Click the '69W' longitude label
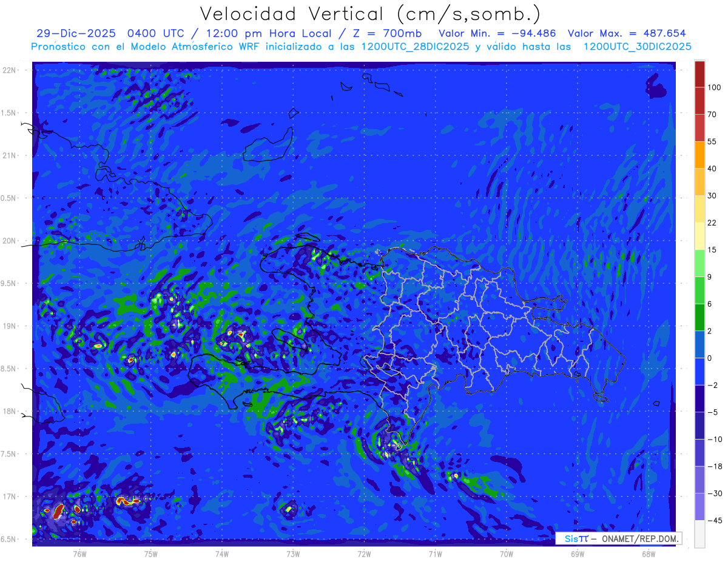This screenshot has width=728, height=562. (x=578, y=554)
